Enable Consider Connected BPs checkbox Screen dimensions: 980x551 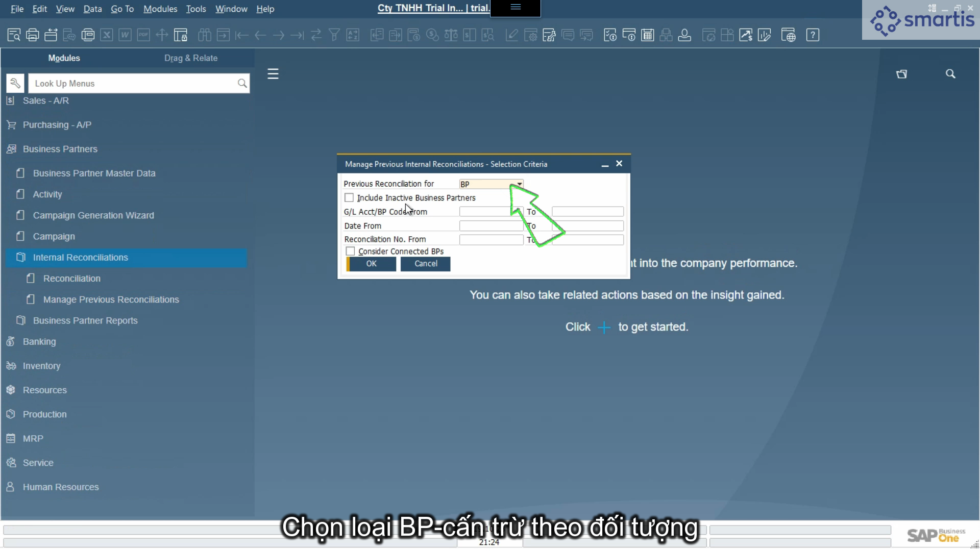pos(350,251)
